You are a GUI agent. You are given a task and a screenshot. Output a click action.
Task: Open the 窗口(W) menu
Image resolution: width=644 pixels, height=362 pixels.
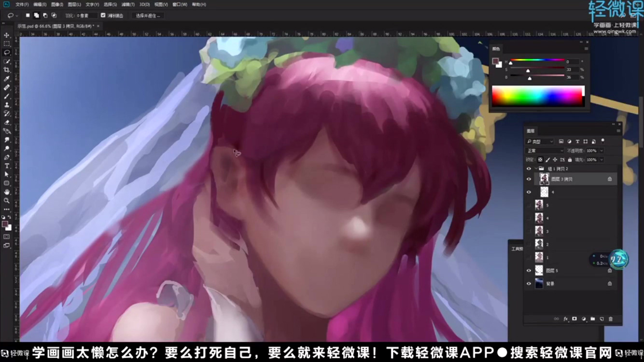click(x=180, y=4)
